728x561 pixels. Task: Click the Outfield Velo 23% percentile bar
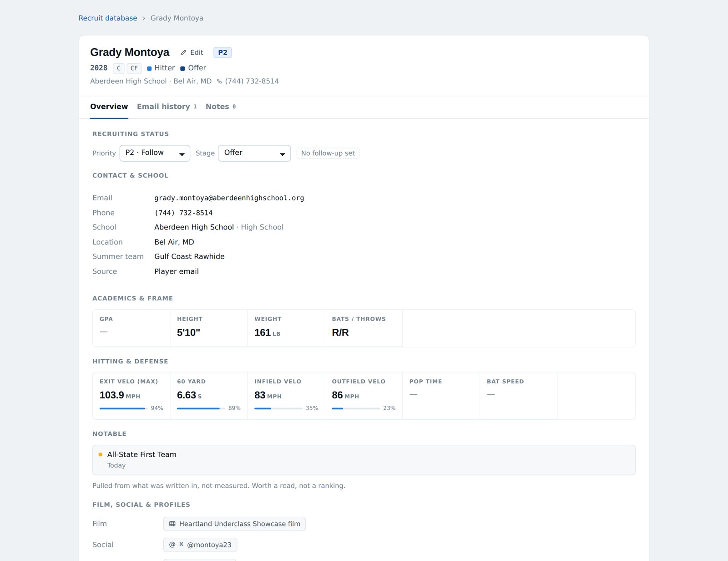(x=356, y=408)
